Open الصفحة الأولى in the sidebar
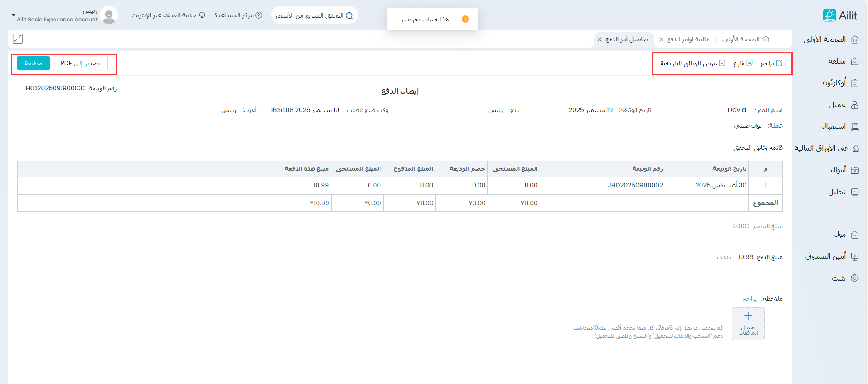Image resolution: width=868 pixels, height=384 pixels. [x=830, y=39]
